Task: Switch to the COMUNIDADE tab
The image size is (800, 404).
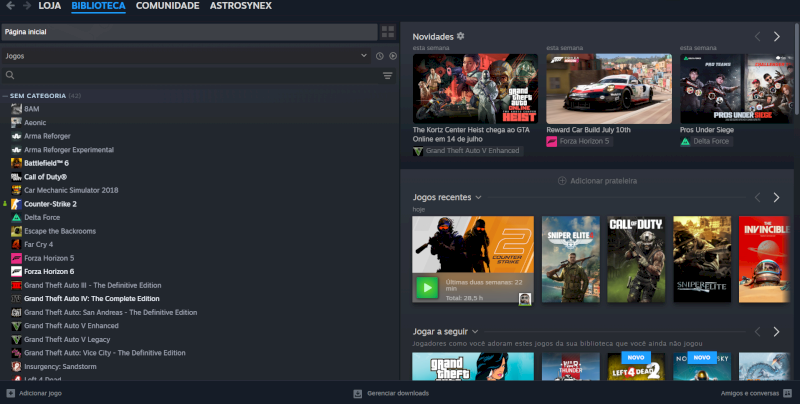Action: point(167,6)
